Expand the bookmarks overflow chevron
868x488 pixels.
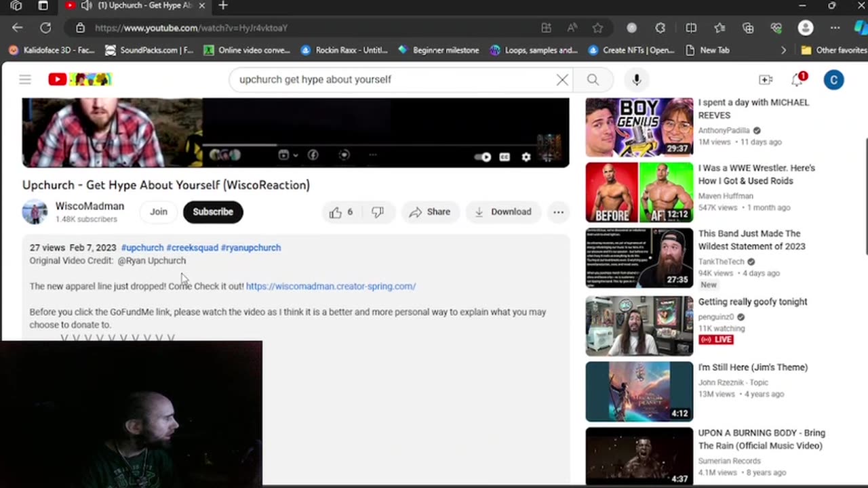784,50
